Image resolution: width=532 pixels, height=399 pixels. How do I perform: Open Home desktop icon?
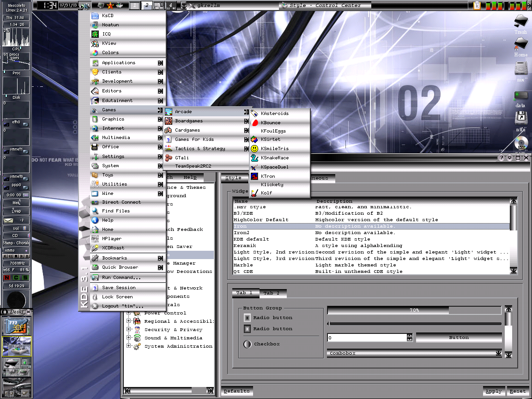pos(520,47)
